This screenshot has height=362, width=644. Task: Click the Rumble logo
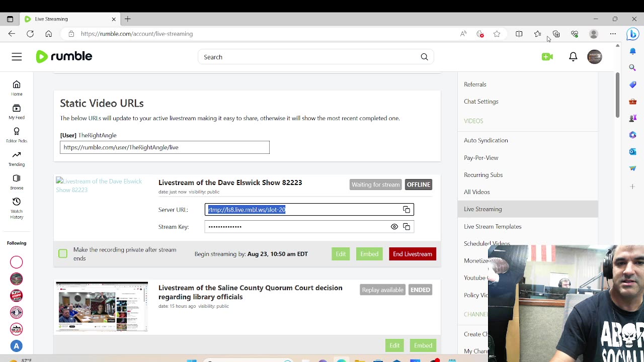coord(64,57)
